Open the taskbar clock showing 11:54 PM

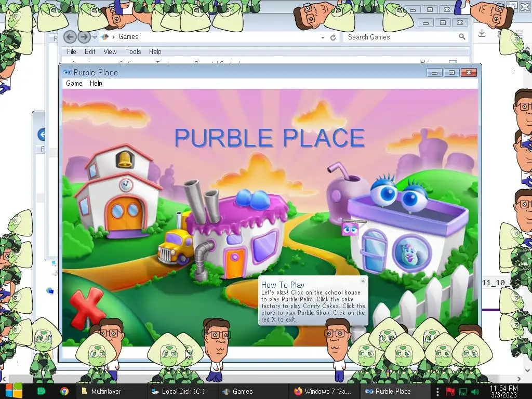coord(504,391)
